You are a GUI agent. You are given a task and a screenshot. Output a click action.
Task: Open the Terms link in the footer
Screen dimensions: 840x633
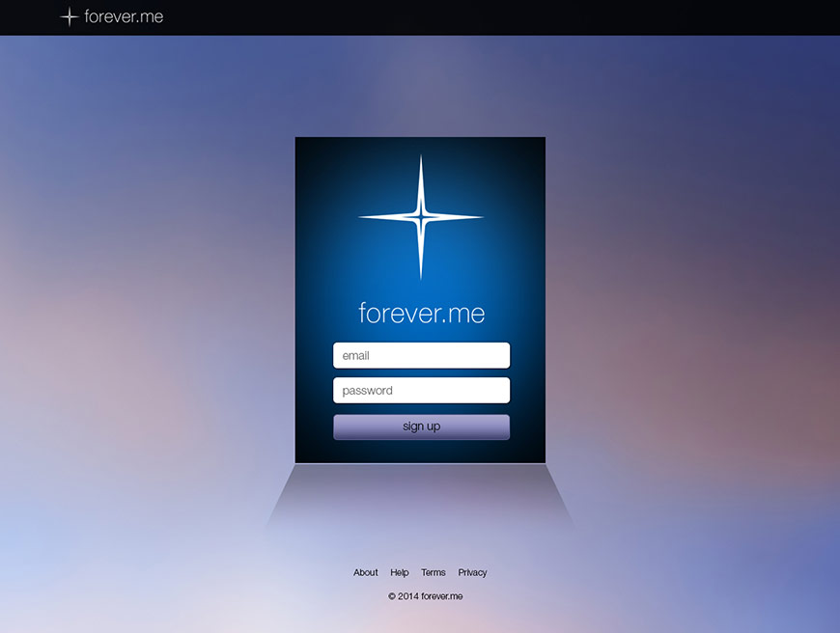(x=434, y=572)
